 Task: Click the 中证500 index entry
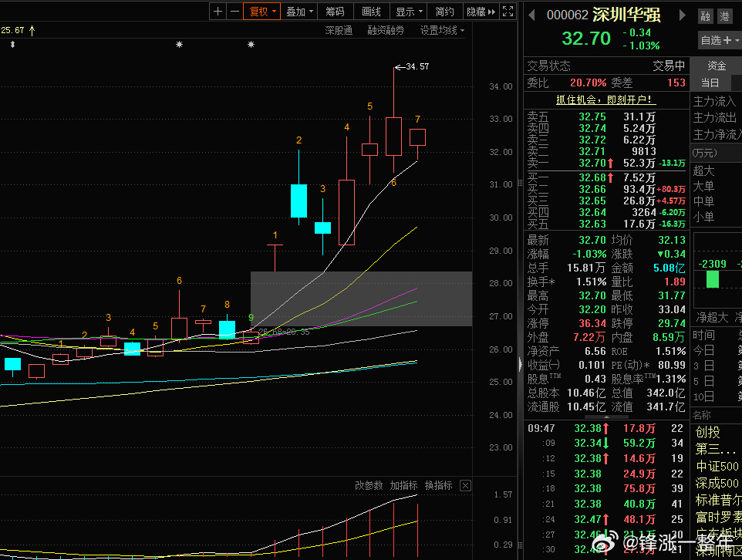tap(717, 466)
